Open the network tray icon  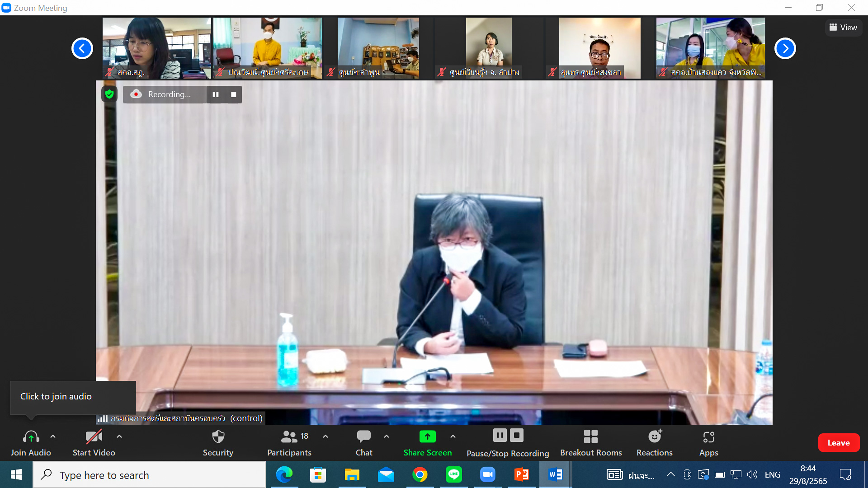pos(736,474)
